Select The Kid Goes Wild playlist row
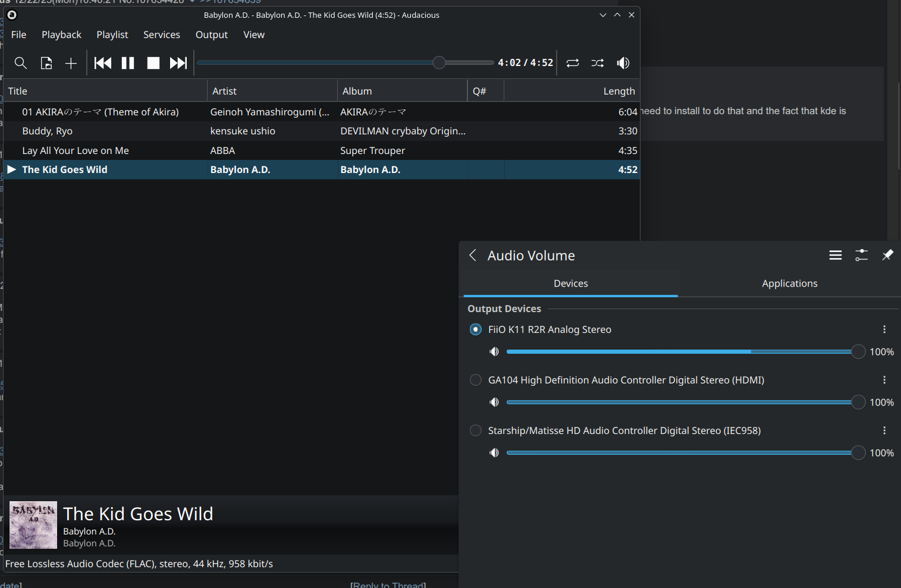 (x=322, y=169)
